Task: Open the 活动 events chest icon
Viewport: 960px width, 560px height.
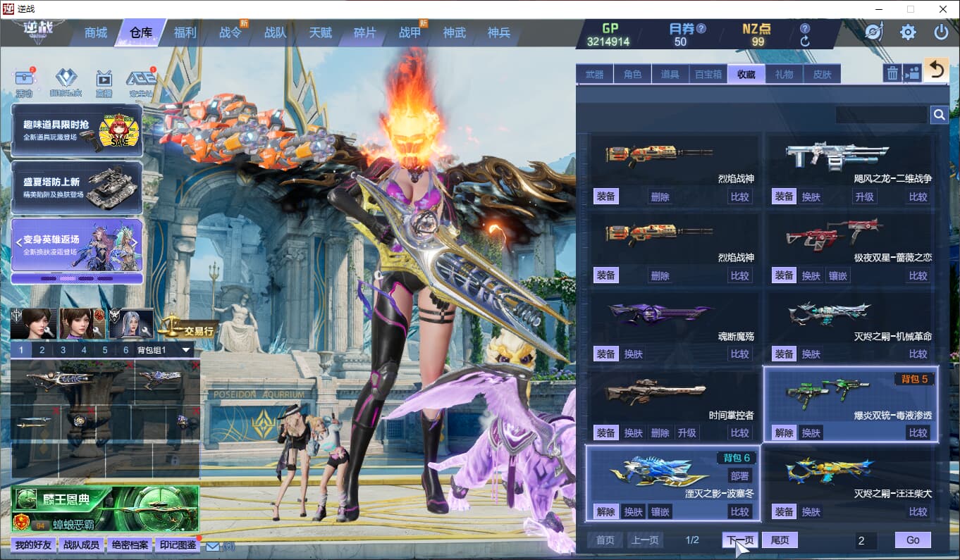Action: tap(25, 82)
